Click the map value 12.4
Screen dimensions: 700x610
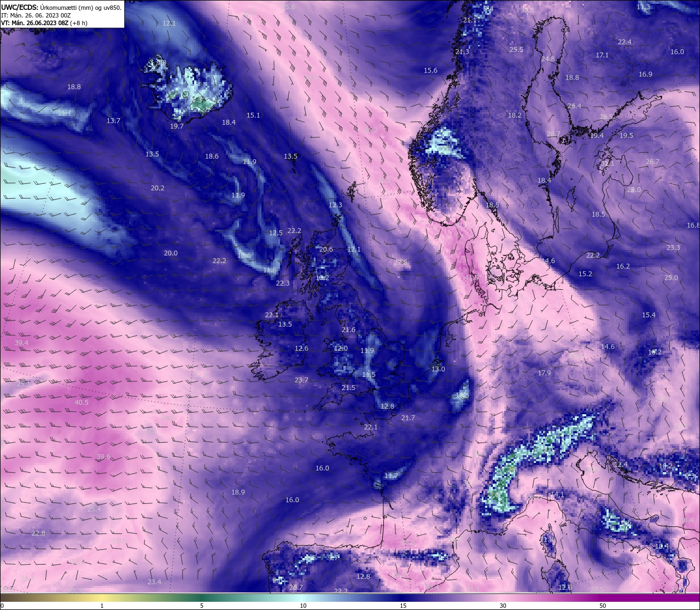[621, 464]
